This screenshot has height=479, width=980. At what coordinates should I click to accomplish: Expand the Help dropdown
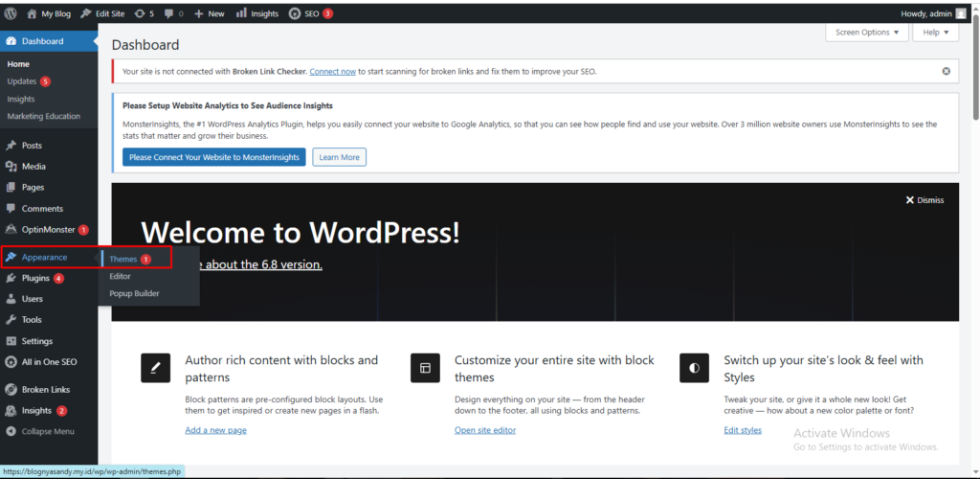pyautogui.click(x=936, y=33)
